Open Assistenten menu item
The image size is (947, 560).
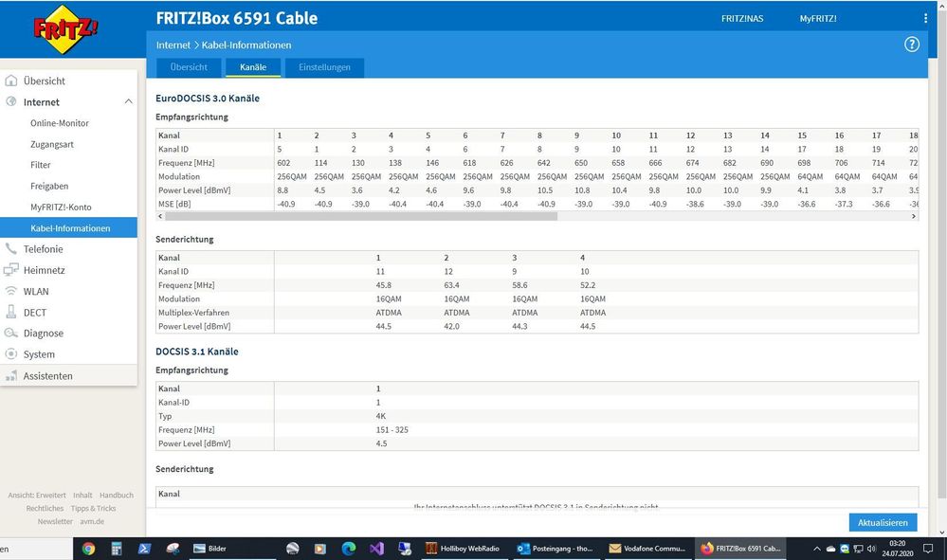click(47, 376)
